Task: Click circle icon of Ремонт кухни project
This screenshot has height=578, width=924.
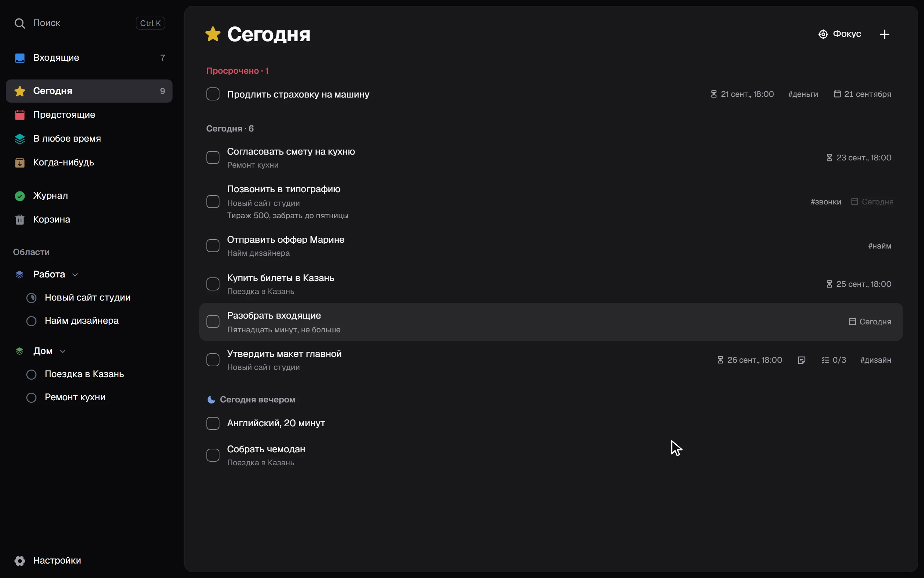Action: 31,398
